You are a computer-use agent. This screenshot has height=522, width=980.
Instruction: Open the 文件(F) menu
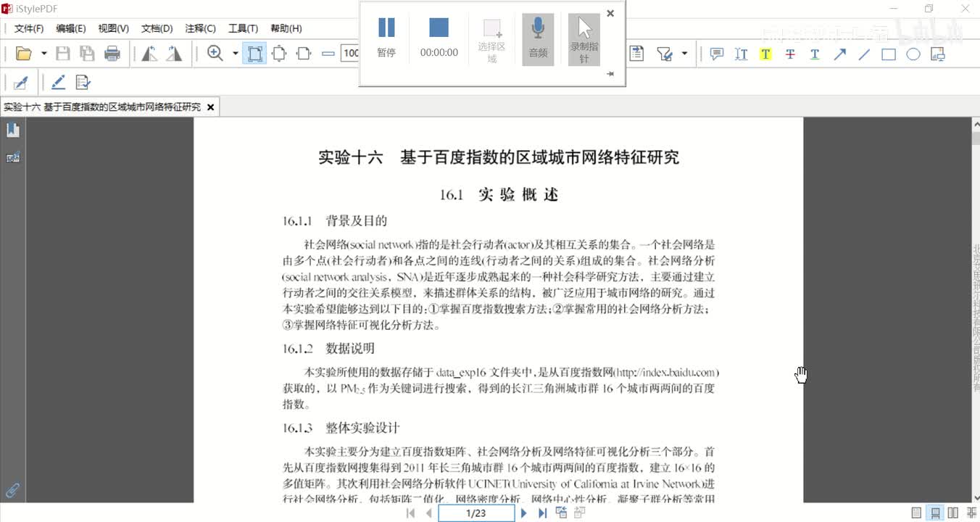pyautogui.click(x=29, y=28)
